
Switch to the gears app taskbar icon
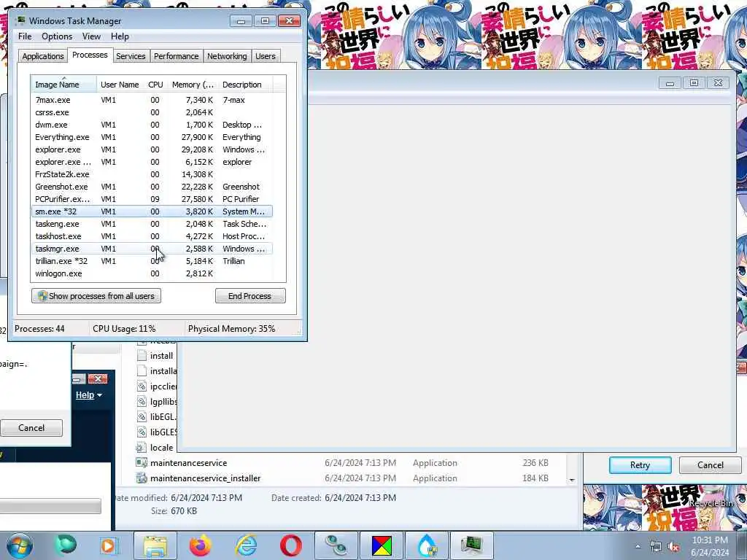(x=336, y=545)
